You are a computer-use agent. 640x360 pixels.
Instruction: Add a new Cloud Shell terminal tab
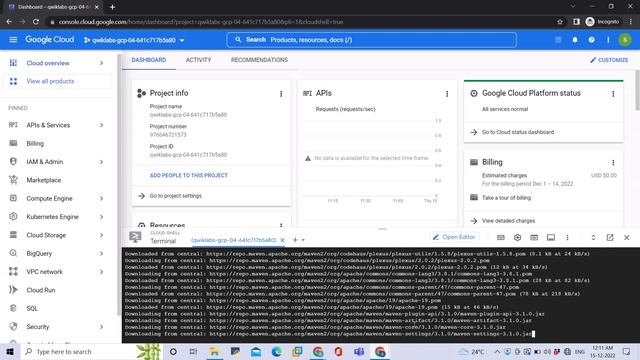pos(295,240)
